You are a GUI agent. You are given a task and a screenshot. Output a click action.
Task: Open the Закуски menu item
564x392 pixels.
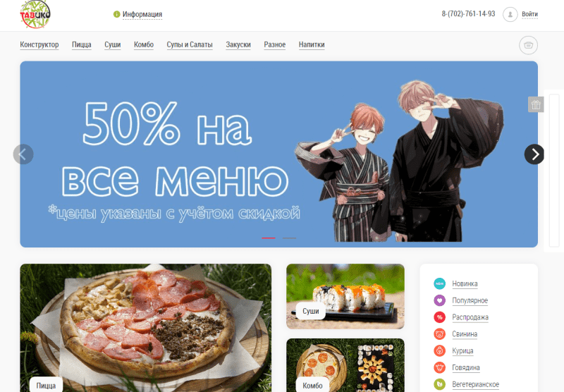coord(238,44)
